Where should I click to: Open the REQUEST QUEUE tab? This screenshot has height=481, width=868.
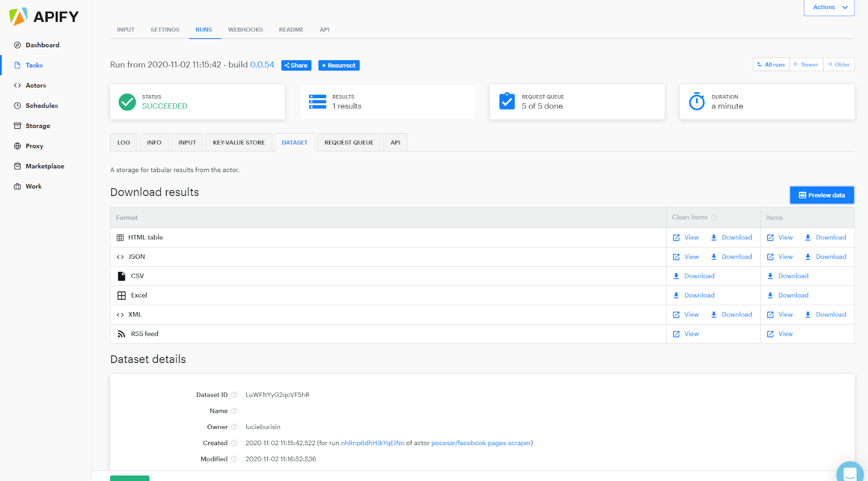coord(349,142)
